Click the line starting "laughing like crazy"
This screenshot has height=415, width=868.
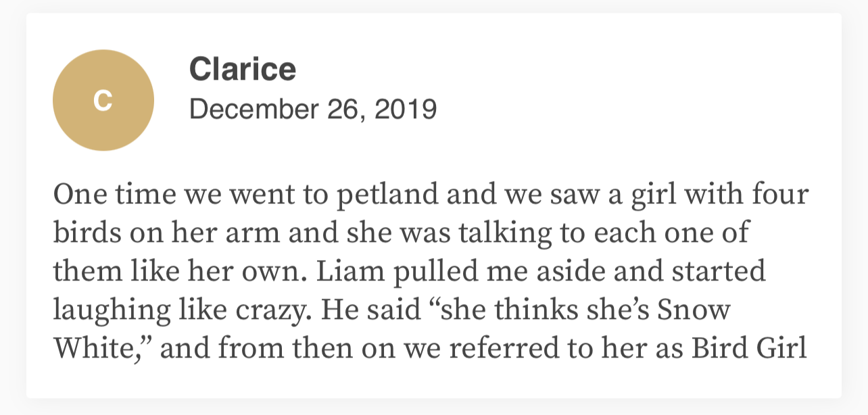click(x=392, y=311)
